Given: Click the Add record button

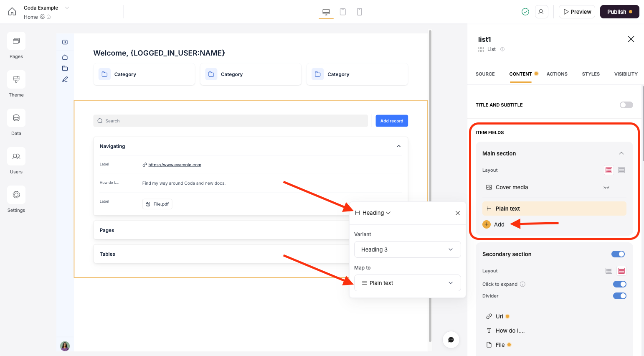Looking at the screenshot, I should (392, 121).
